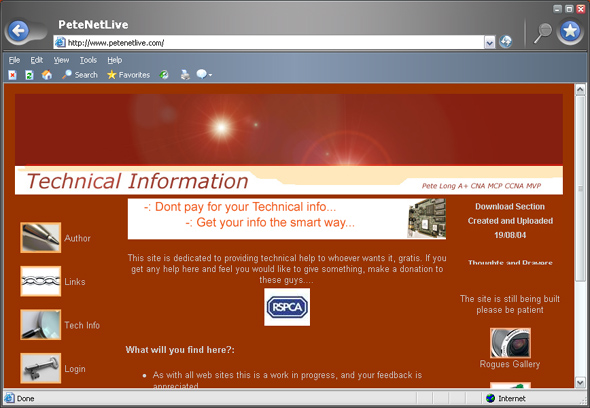Click the page scrollbar down arrow
Screen dimensions: 590x408
point(580,382)
